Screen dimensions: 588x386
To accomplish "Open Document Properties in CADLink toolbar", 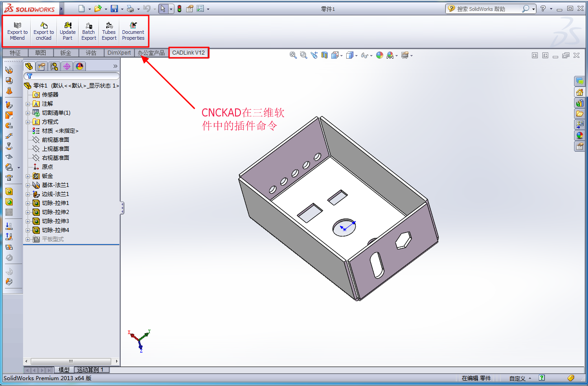I will (x=133, y=31).
